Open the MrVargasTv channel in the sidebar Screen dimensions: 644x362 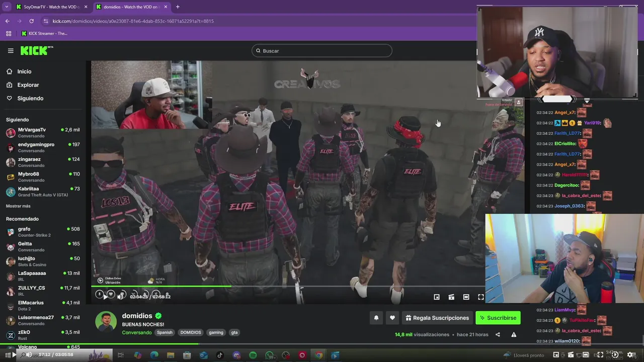[43, 133]
